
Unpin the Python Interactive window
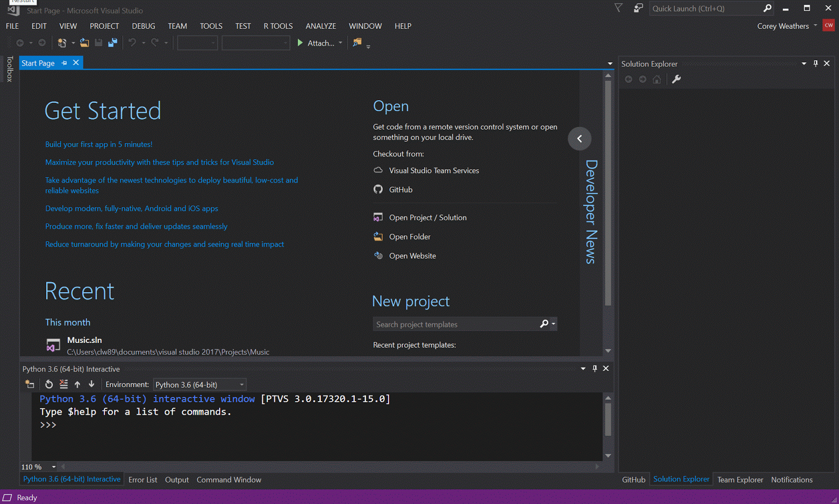[x=595, y=369]
